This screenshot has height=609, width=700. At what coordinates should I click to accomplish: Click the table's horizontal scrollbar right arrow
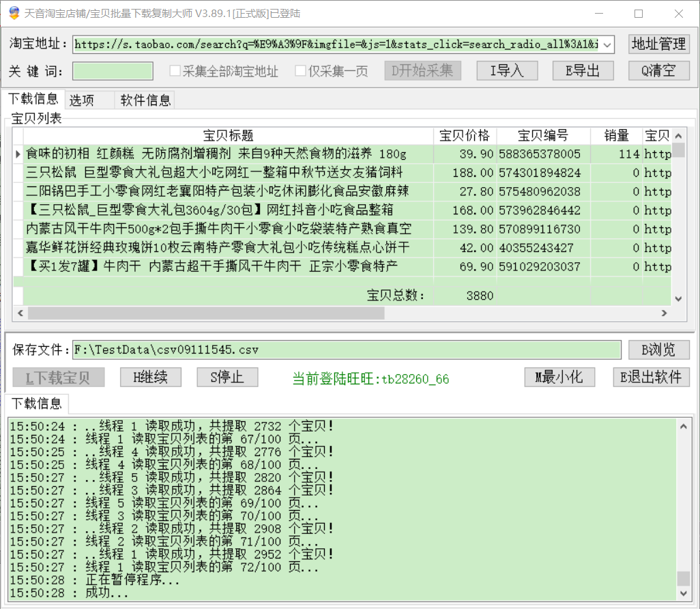point(663,313)
